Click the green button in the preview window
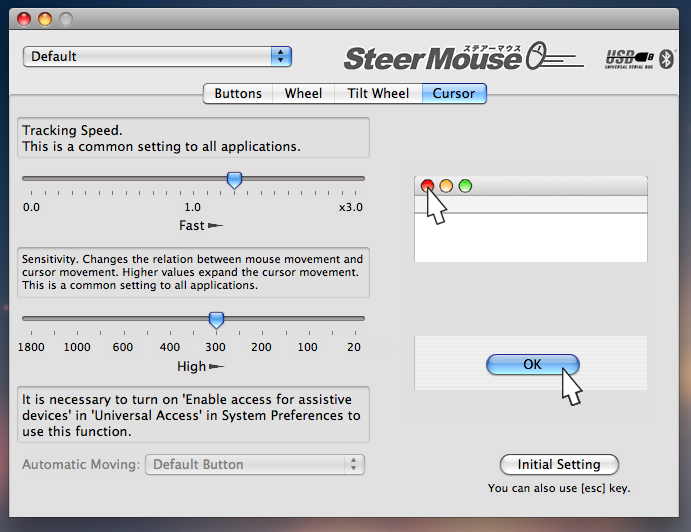The image size is (691, 532). pos(465,186)
